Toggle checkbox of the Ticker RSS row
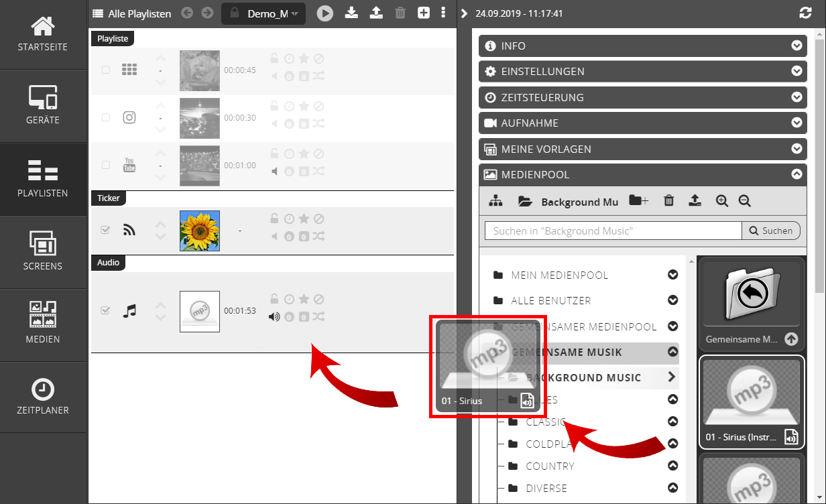 pyautogui.click(x=105, y=230)
